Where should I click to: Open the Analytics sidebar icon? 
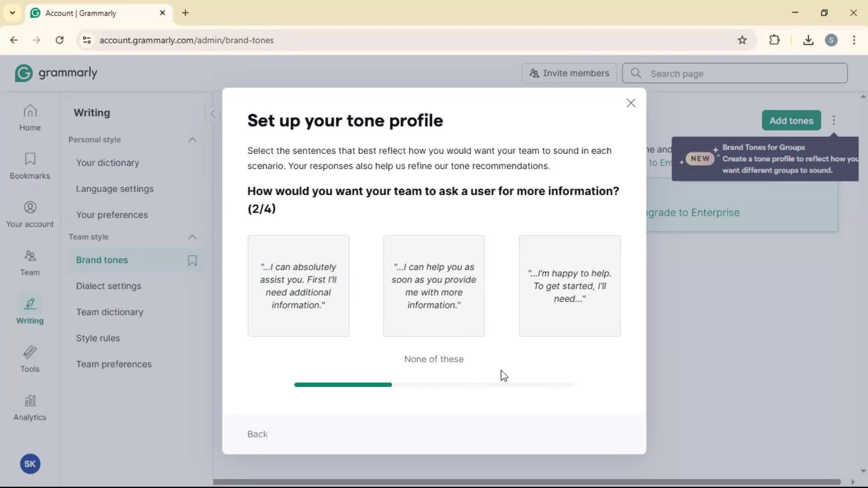[x=30, y=408]
